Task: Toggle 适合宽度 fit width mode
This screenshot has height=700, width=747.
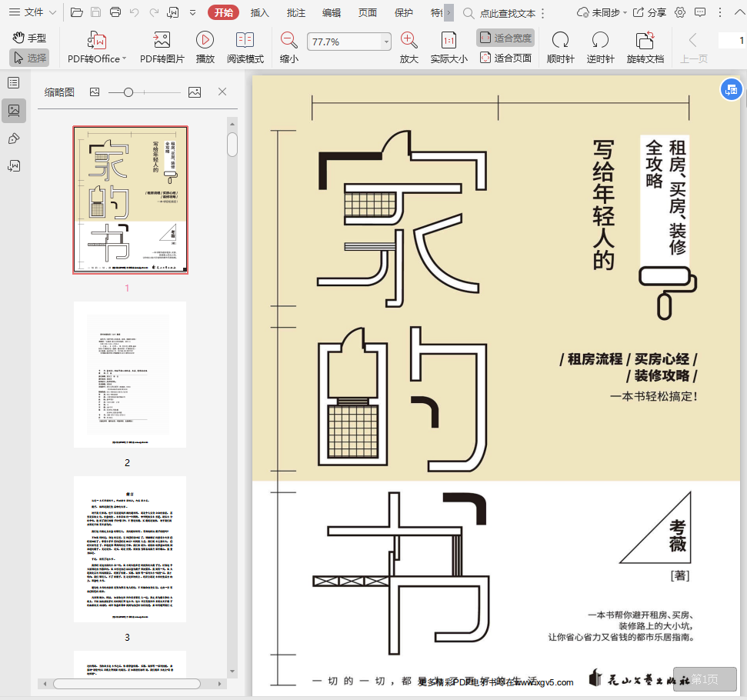Action: (x=505, y=38)
